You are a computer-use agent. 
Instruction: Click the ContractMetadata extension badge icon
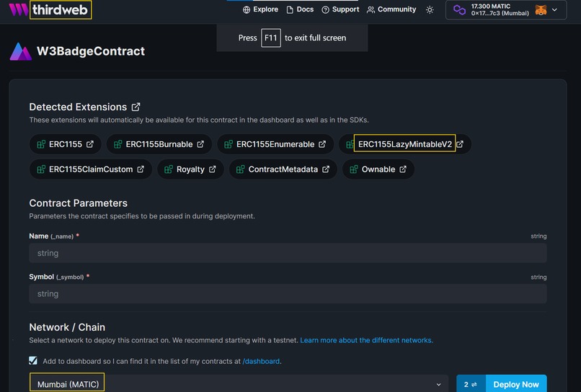click(x=241, y=169)
